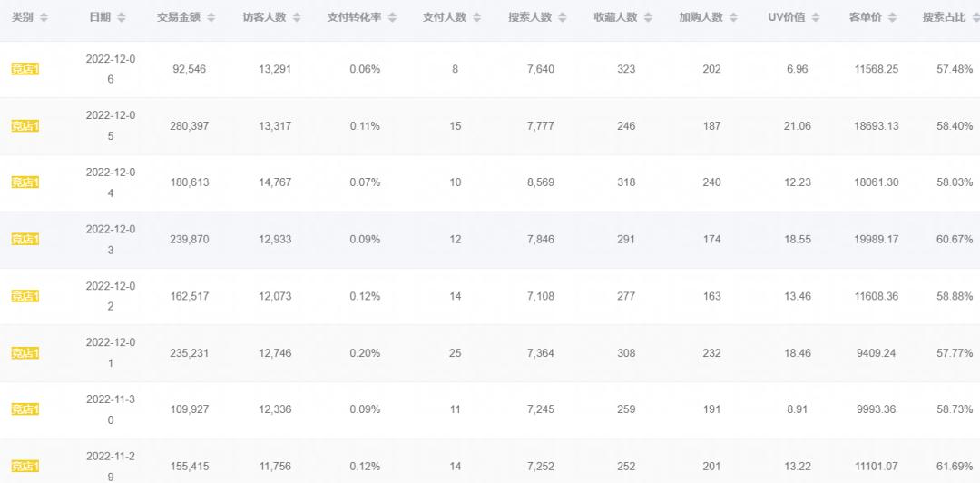Toggle UV价值 sort icon
Image resolution: width=980 pixels, height=483 pixels.
pyautogui.click(x=815, y=18)
